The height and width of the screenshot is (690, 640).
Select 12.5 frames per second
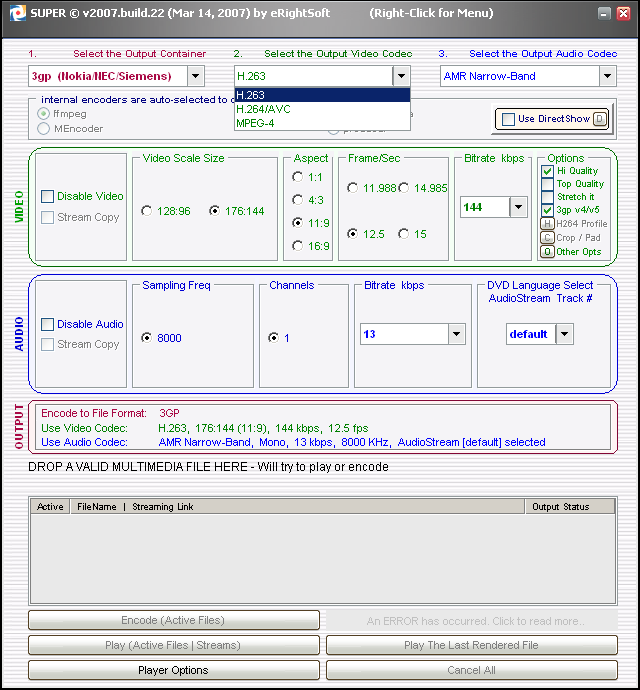click(x=352, y=234)
